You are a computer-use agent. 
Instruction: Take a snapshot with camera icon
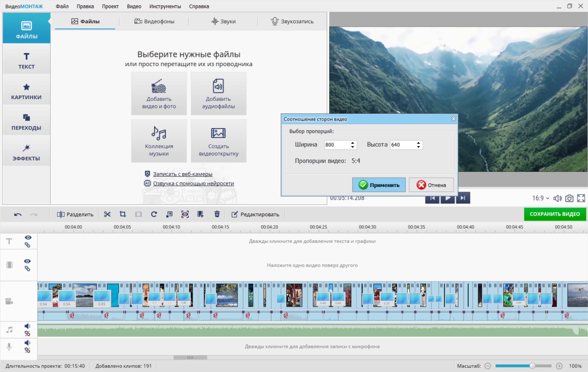point(569,198)
